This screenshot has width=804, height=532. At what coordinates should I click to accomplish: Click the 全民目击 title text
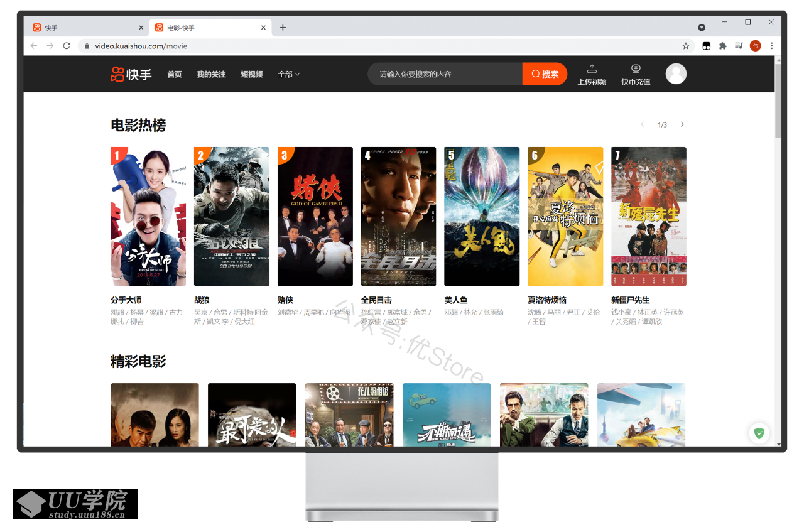[376, 300]
